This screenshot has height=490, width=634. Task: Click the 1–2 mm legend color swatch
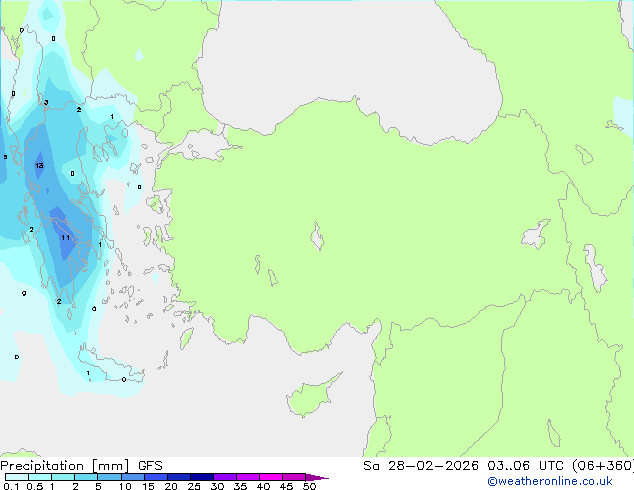63,477
